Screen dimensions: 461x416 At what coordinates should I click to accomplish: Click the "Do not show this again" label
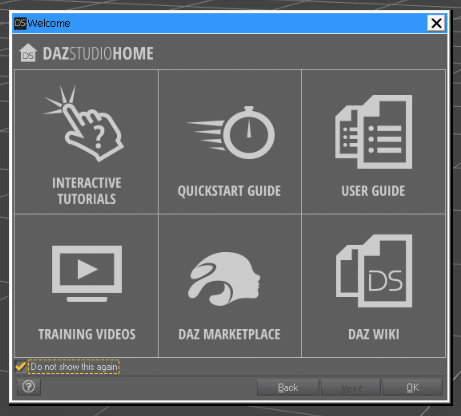pyautogui.click(x=74, y=367)
